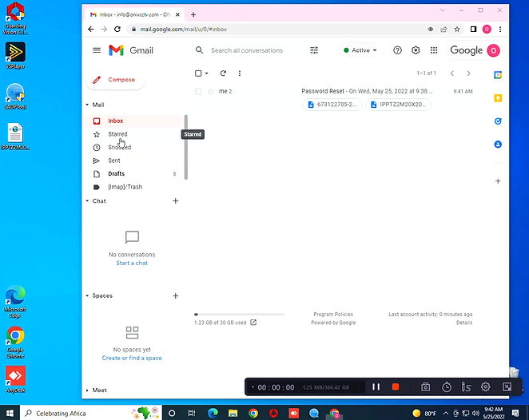This screenshot has width=529, height=420.
Task: Go back in the browser
Action: 91,30
